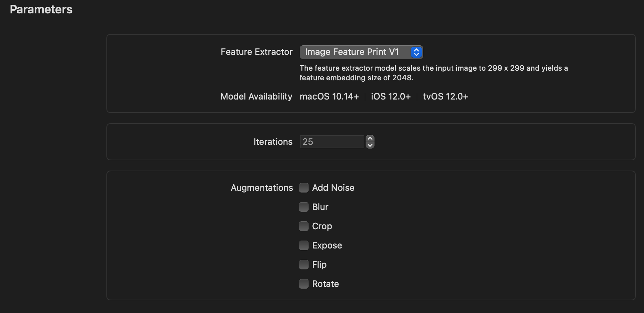Toggle the Blur augmentation checkbox
The image size is (644, 313).
pyautogui.click(x=304, y=207)
